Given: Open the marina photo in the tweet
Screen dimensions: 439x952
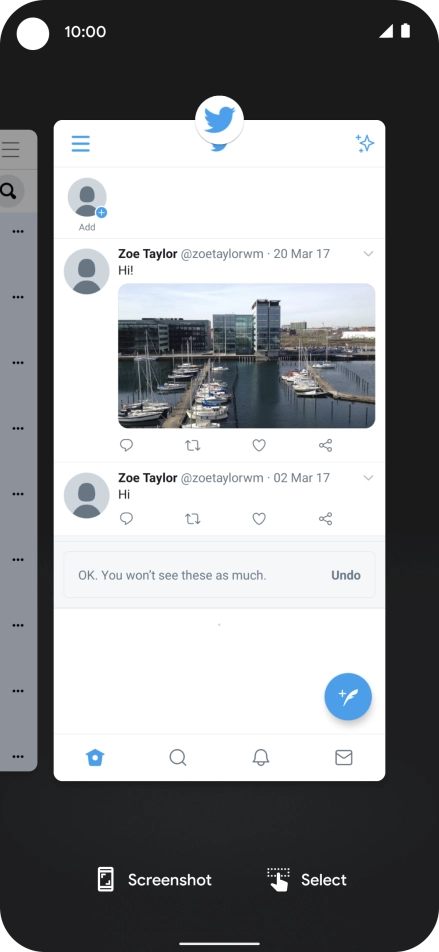Looking at the screenshot, I should (x=247, y=356).
